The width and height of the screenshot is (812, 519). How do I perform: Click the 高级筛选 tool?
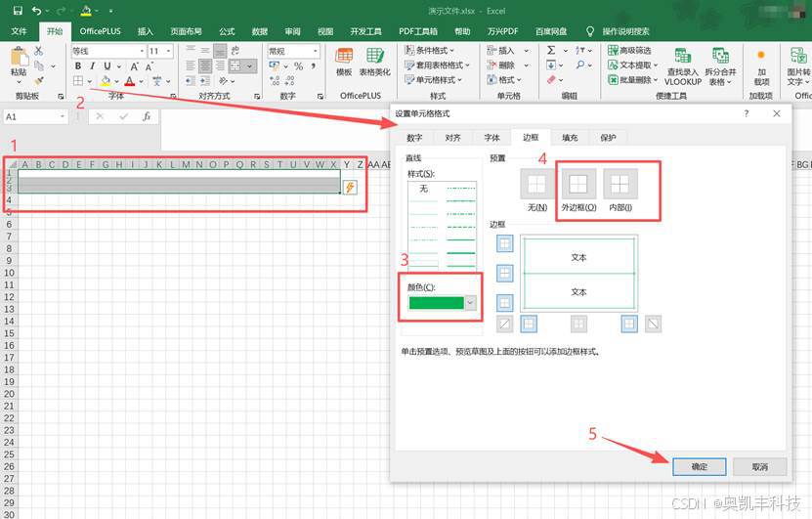click(629, 50)
